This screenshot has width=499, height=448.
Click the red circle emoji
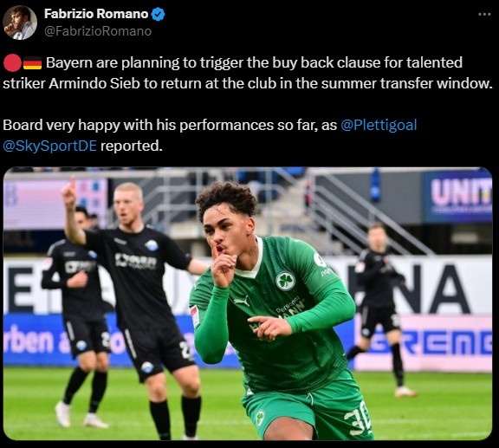coord(12,62)
